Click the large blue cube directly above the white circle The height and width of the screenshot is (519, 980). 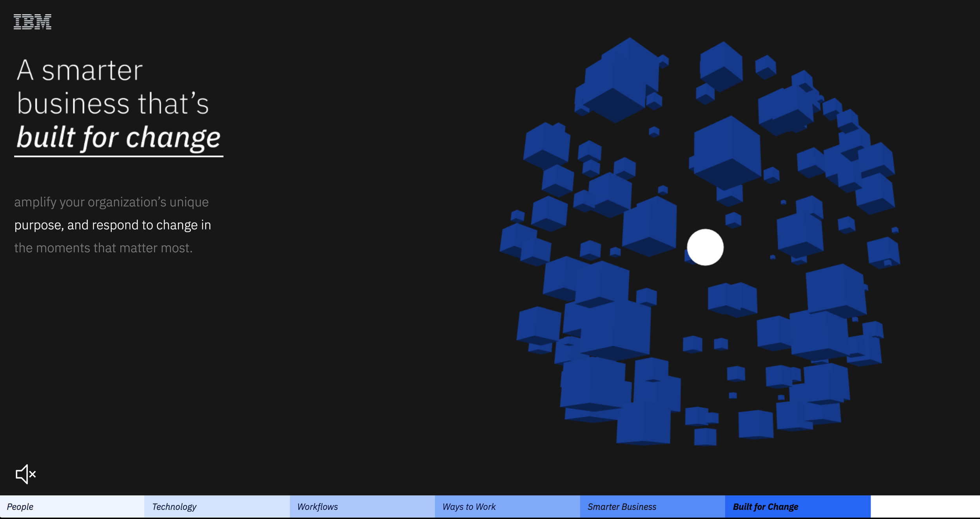pyautogui.click(x=726, y=153)
